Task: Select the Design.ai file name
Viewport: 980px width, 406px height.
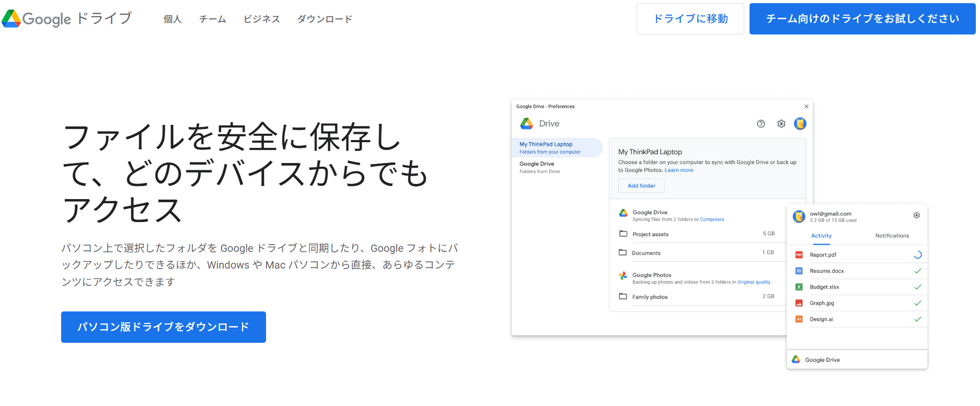Action: point(822,320)
